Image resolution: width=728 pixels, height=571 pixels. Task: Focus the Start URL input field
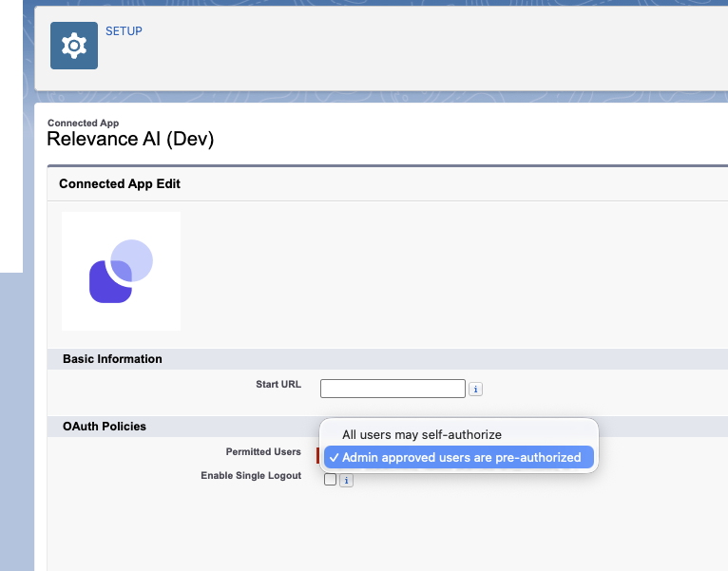point(393,389)
